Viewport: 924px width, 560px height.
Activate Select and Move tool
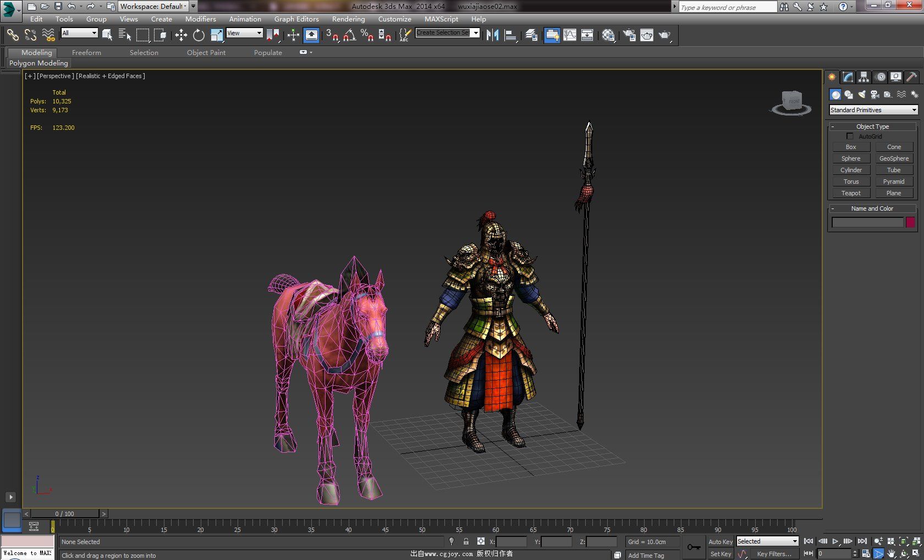[181, 35]
